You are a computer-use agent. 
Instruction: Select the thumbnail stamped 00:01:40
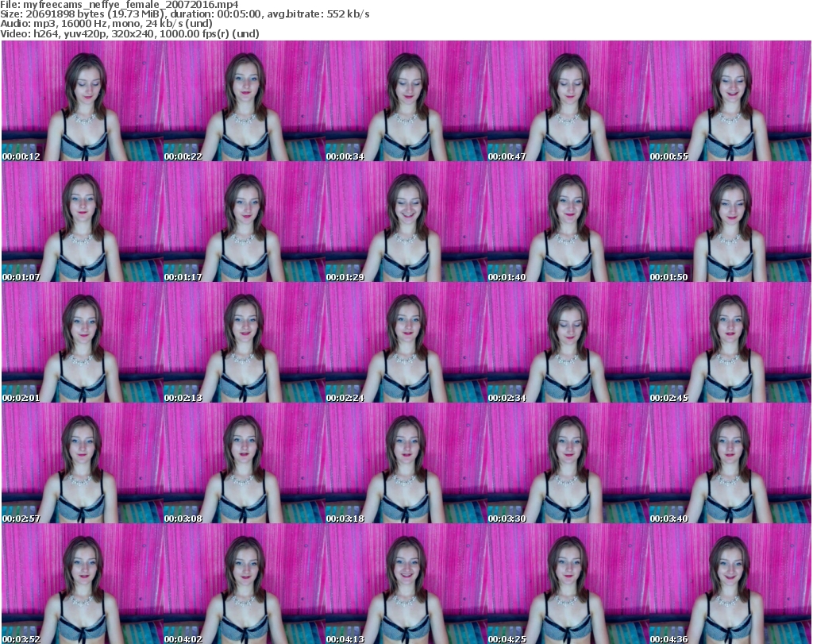click(568, 222)
